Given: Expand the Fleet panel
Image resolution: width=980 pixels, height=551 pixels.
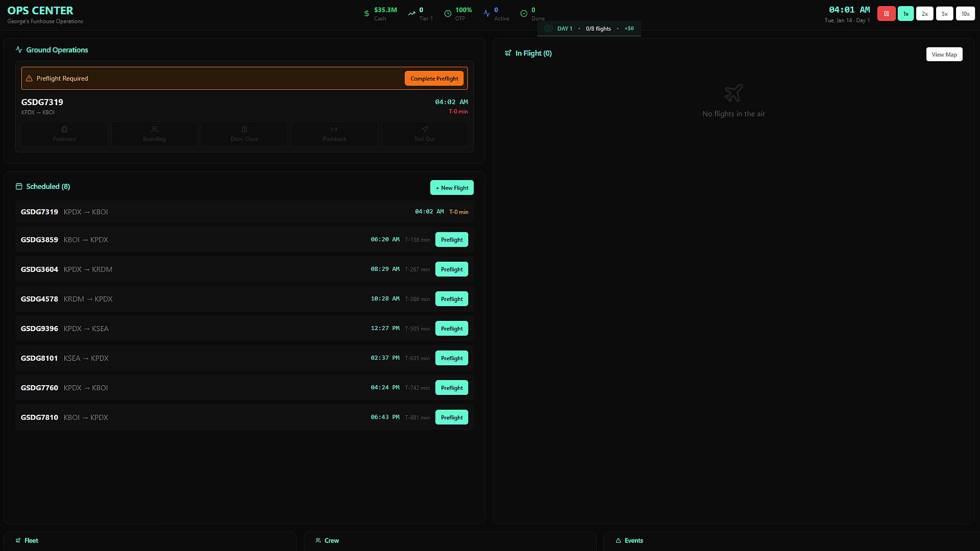Looking at the screenshot, I should (x=31, y=540).
